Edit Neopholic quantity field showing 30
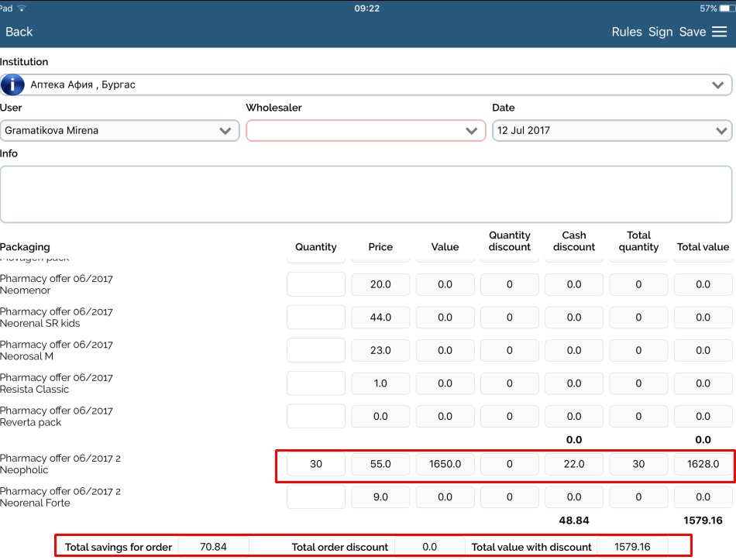Image resolution: width=736 pixels, height=560 pixels. [x=315, y=464]
